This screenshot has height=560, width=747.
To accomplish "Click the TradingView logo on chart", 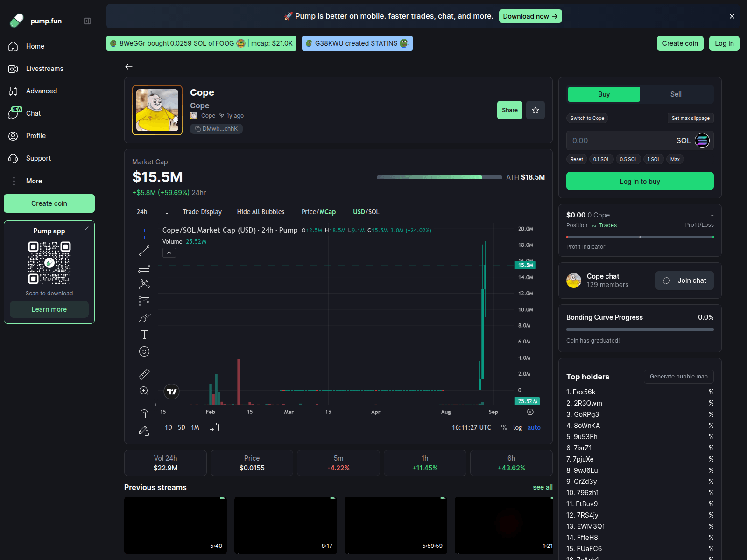I will point(172,392).
